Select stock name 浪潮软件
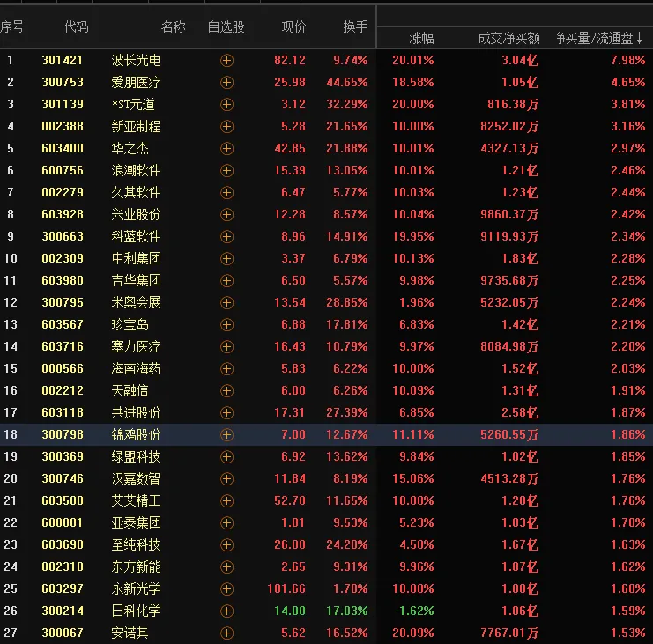Viewport: 653px width, 644px height. (x=136, y=170)
